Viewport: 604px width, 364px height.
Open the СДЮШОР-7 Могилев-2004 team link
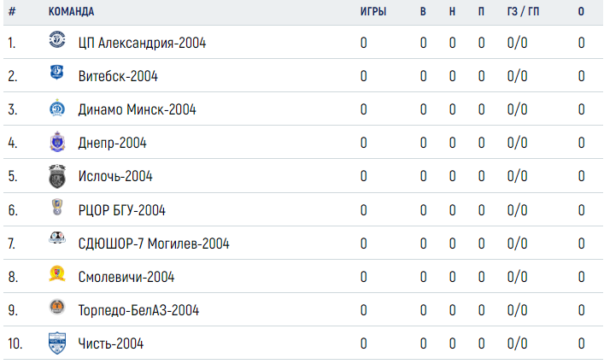[x=153, y=244]
